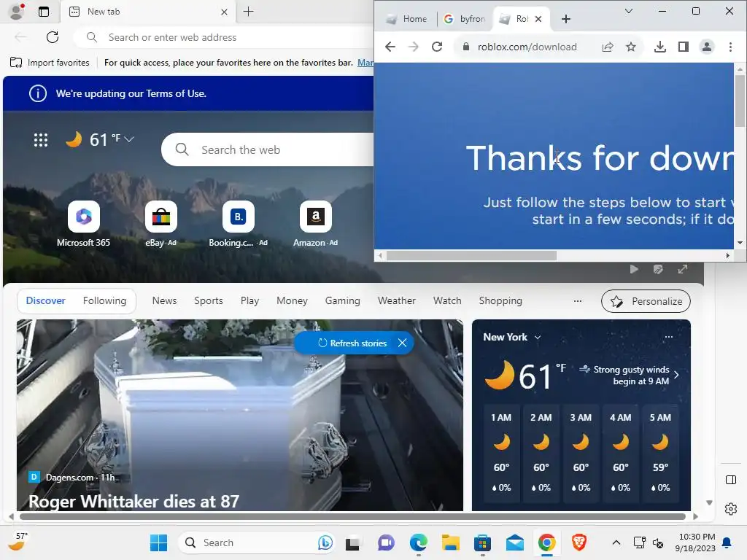Open the Play category

pos(249,300)
